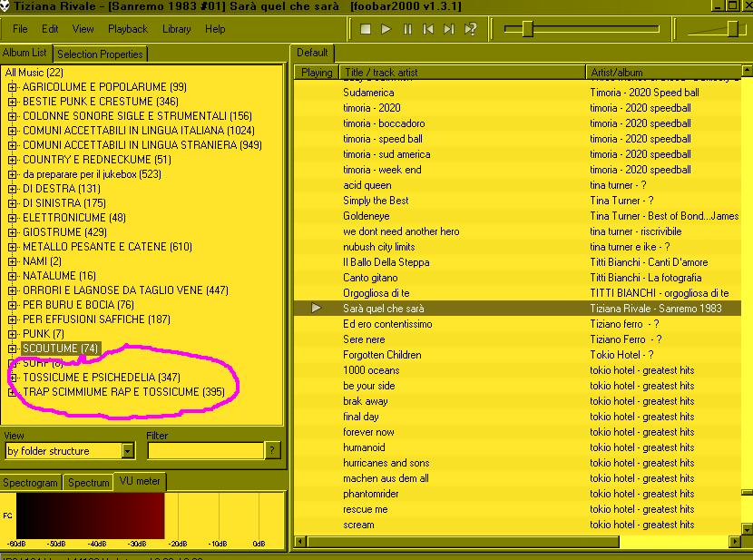Viewport: 753px width, 560px height.
Task: Select All Music (22) root item
Action: (x=34, y=73)
